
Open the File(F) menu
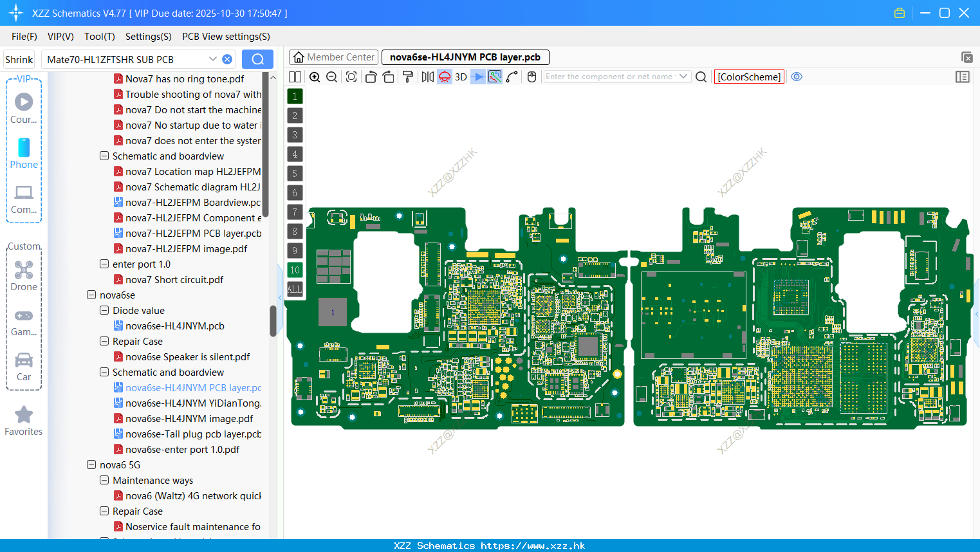tap(24, 37)
